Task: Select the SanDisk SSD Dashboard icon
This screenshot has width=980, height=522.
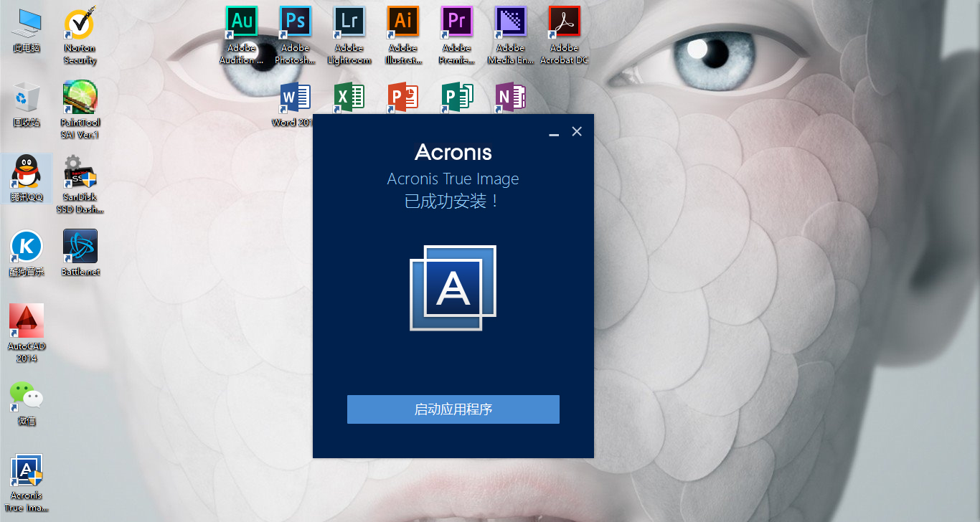Action: tap(80, 184)
